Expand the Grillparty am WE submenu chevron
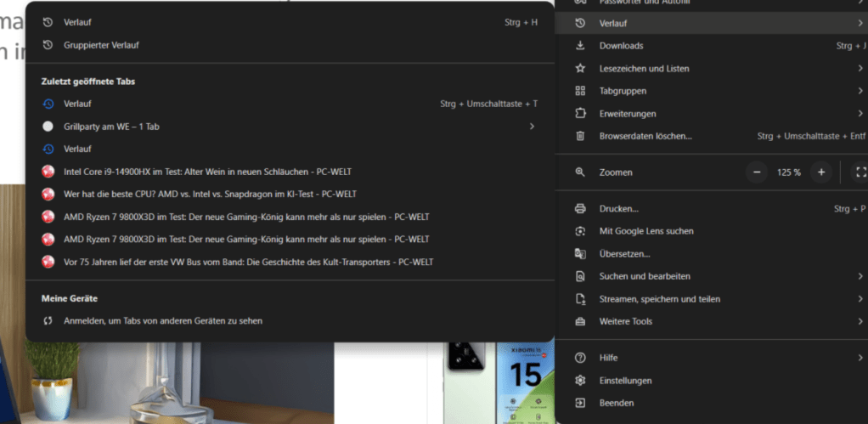 [532, 127]
